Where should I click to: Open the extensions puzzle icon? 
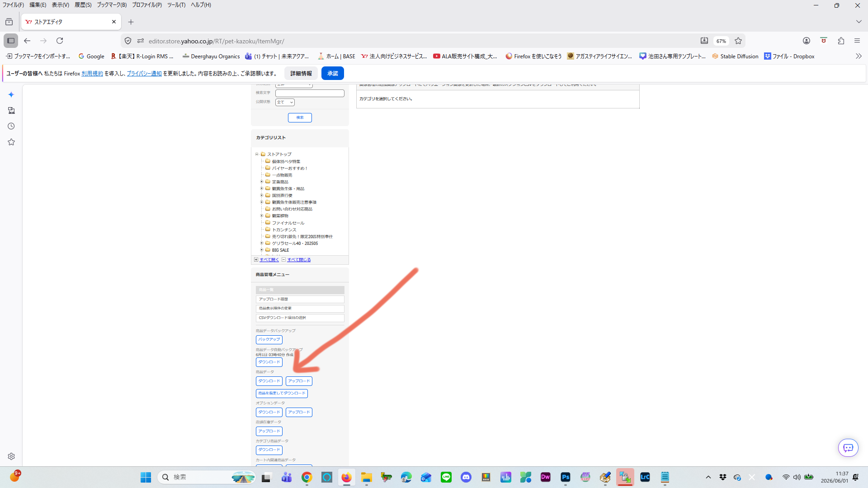[841, 41]
